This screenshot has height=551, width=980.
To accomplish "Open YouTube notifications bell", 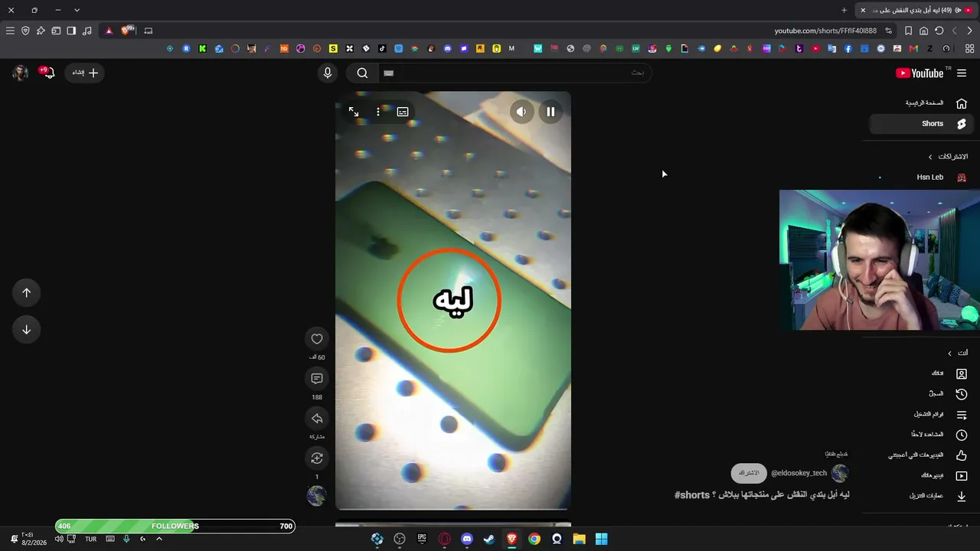I will [49, 73].
